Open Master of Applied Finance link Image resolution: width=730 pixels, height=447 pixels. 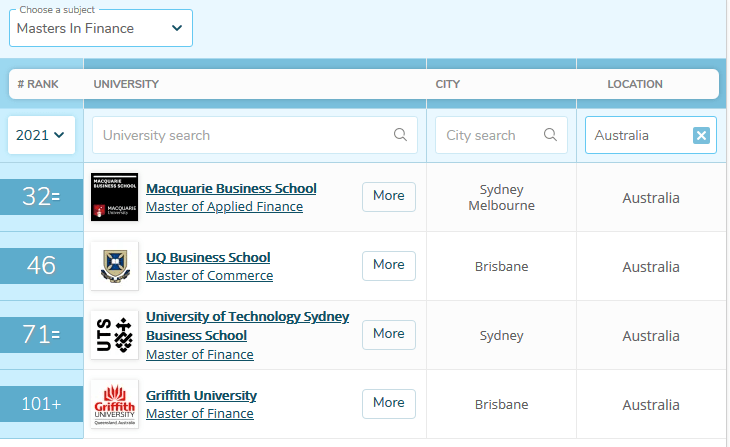click(224, 206)
